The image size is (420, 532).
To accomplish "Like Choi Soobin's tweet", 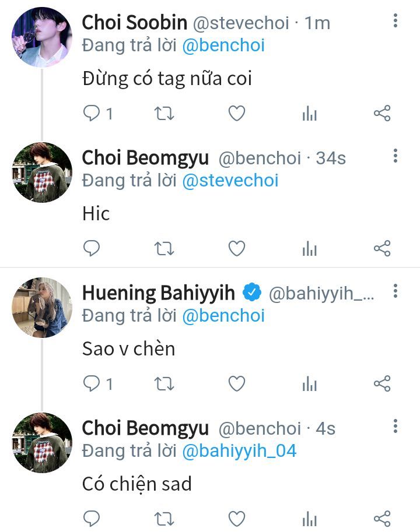I will click(236, 114).
